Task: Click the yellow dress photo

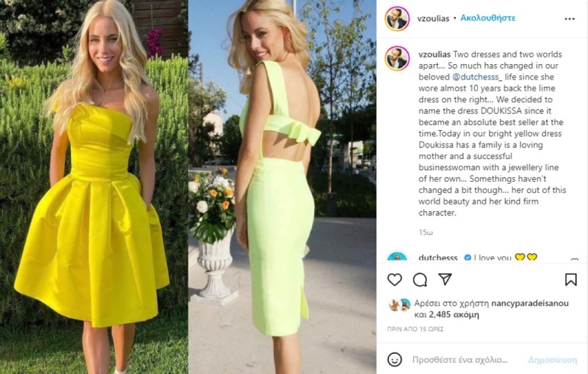Action: click(94, 187)
